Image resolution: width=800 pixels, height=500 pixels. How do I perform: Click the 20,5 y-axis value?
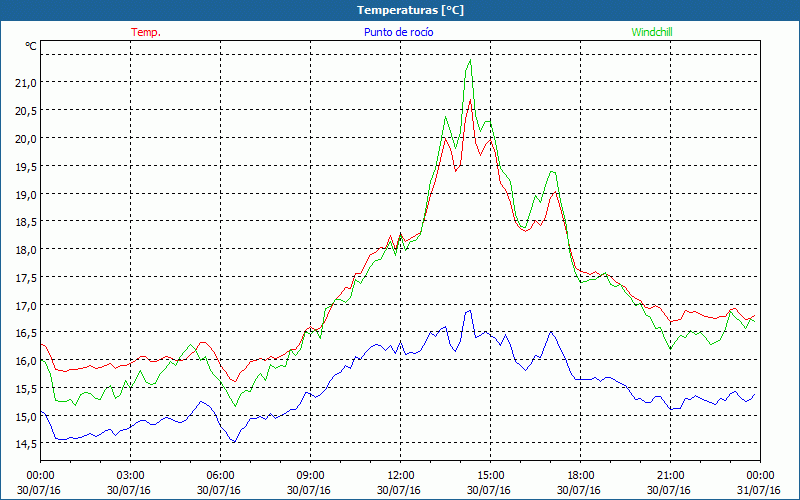point(27,111)
